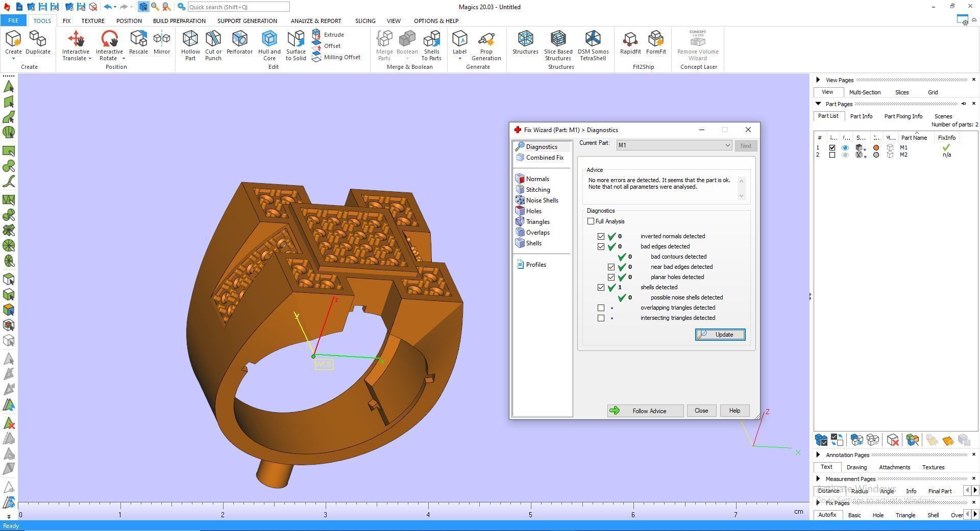Click Close button in Fix Wizard

pos(701,411)
